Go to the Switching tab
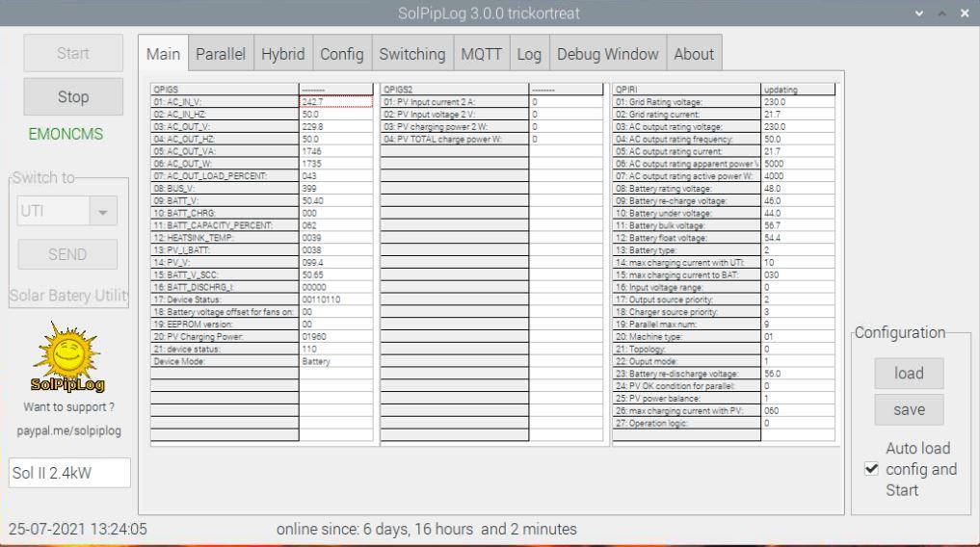 412,54
